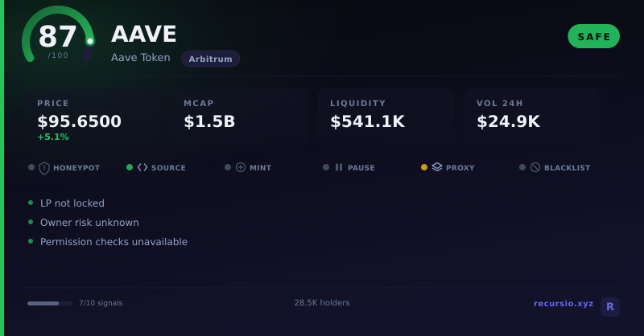Click the MCAP card showing $1.5B
This screenshot has width=644, height=336.
pyautogui.click(x=239, y=117)
